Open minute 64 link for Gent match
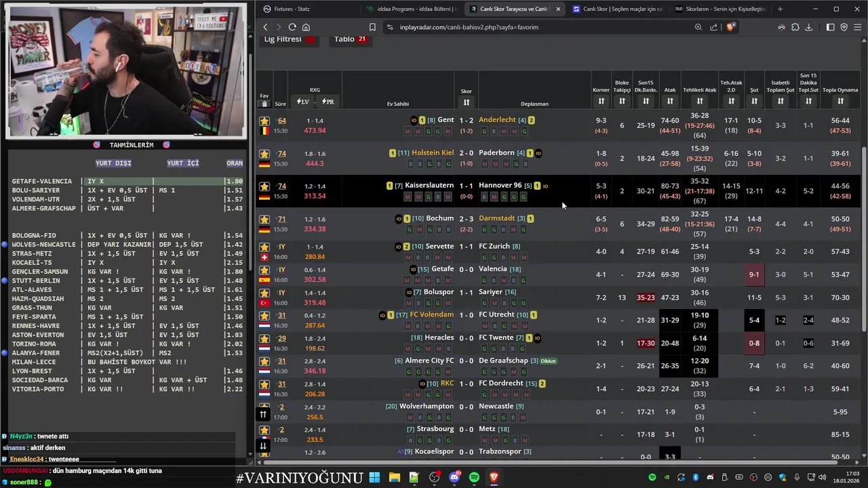 [281, 121]
